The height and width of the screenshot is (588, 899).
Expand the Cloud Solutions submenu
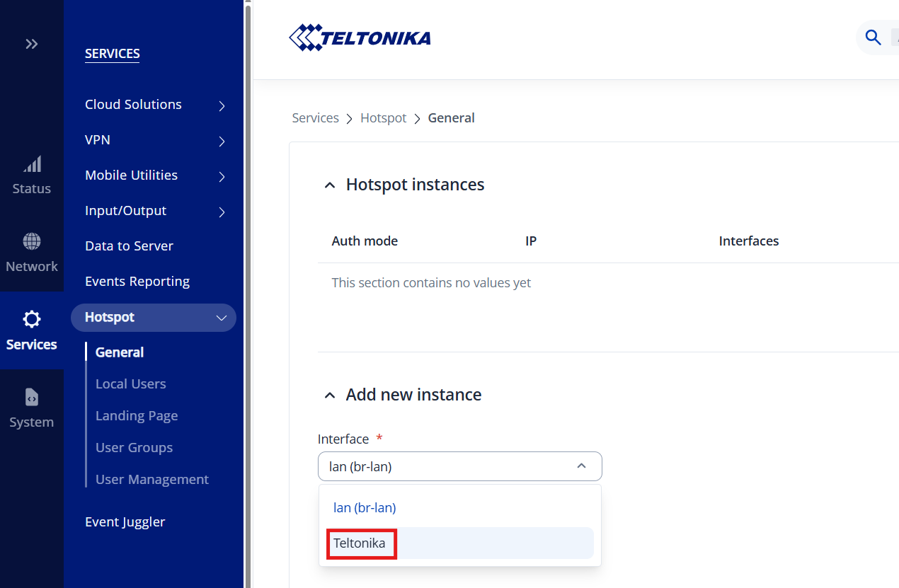(x=222, y=105)
